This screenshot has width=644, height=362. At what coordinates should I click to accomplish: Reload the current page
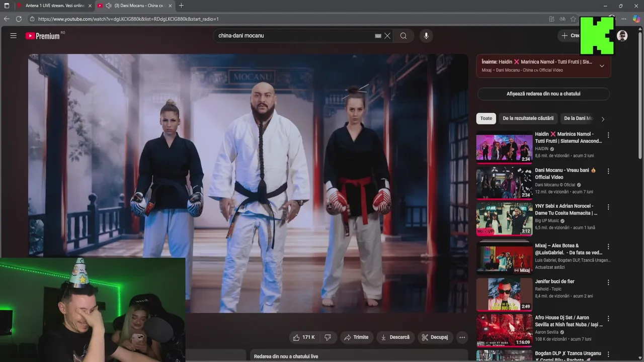point(19,19)
